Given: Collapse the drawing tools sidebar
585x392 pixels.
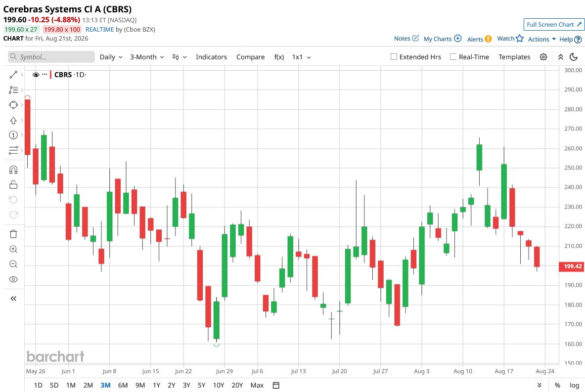Looking at the screenshot, I should tap(13, 299).
